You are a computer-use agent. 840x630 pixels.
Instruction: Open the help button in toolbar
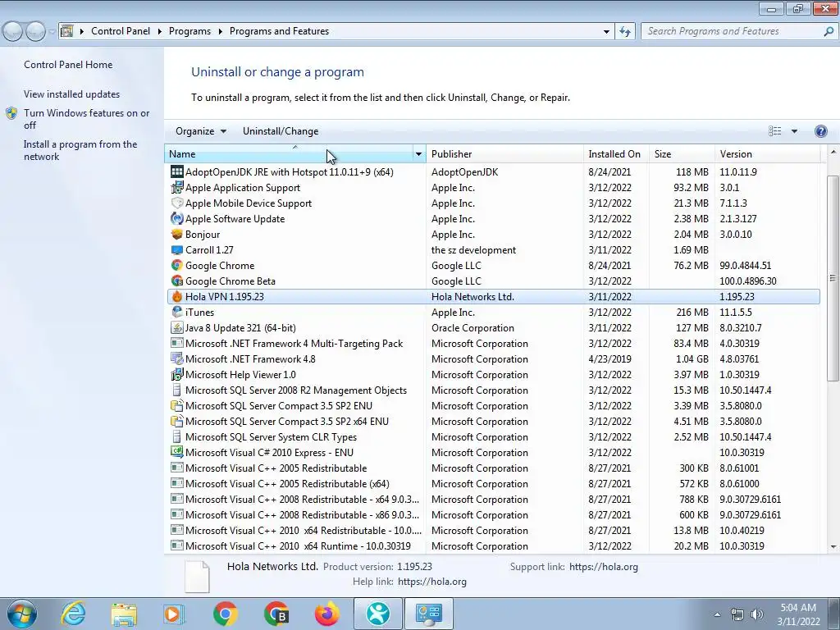pyautogui.click(x=820, y=131)
